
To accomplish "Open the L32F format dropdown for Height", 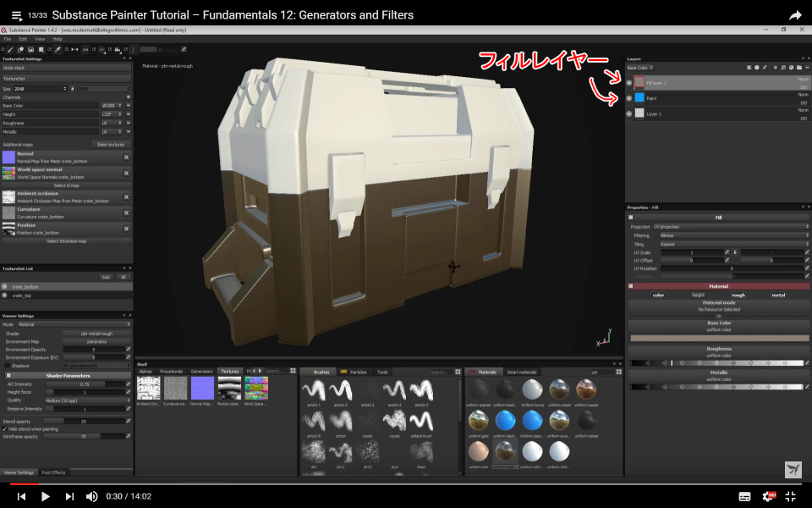I will pos(112,114).
